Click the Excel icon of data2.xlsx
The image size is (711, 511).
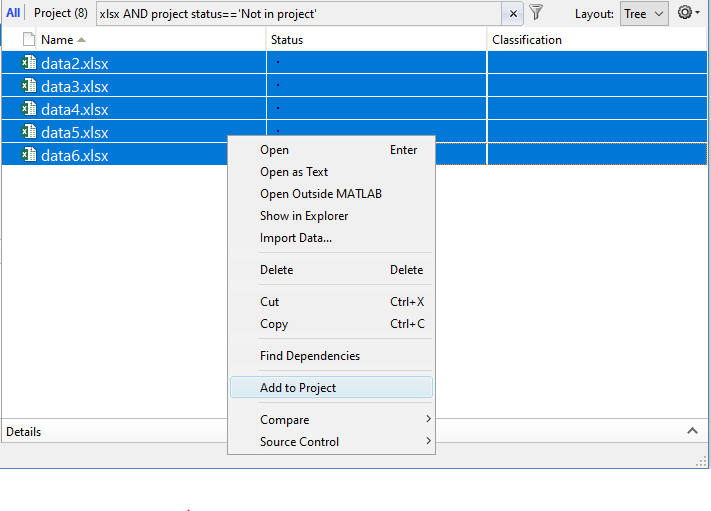[29, 63]
